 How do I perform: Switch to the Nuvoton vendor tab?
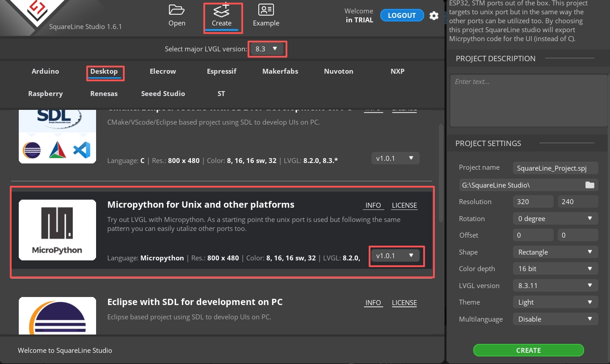pos(339,71)
